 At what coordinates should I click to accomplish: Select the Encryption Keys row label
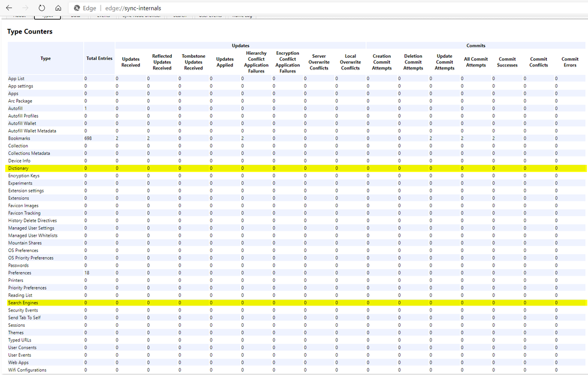24,176
